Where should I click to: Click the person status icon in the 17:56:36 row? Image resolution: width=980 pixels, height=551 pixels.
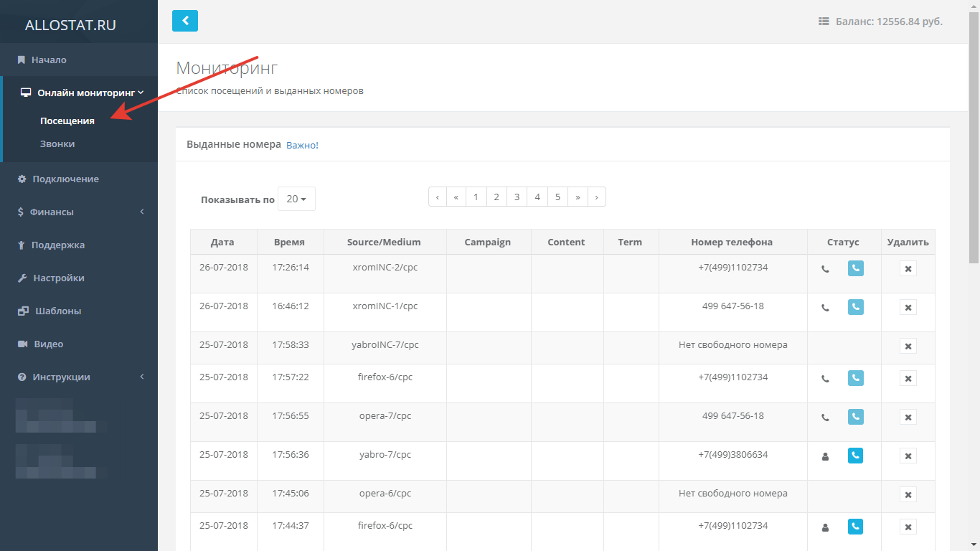825,456
